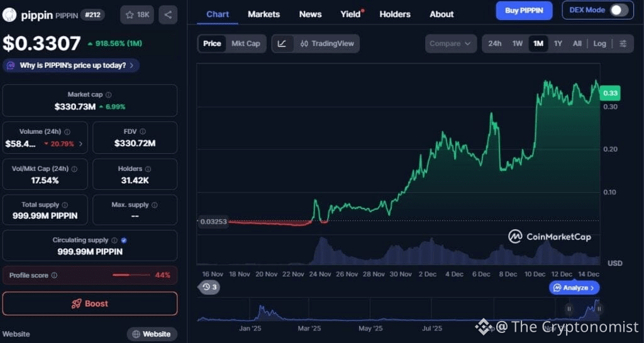Add pippin to watchlist via star button
Viewport: 644px width, 343px height.
click(137, 15)
